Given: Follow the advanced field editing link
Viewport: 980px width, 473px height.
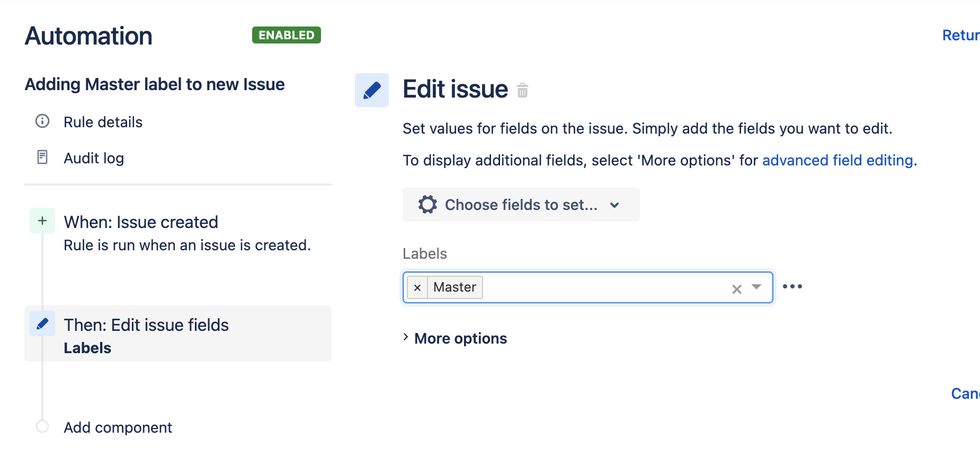Looking at the screenshot, I should pyautogui.click(x=838, y=160).
